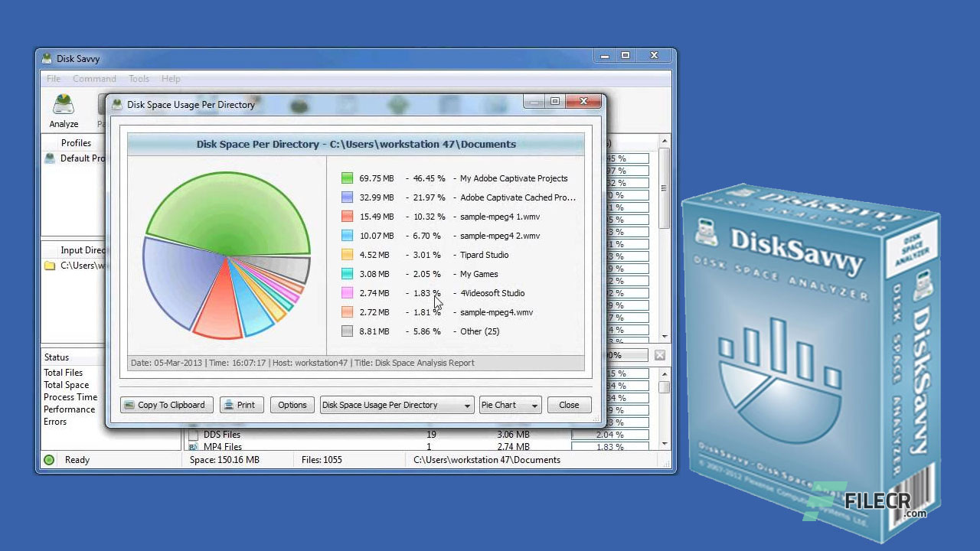Click the '69.75 MB' legend value
This screenshot has height=551, width=980.
(377, 178)
